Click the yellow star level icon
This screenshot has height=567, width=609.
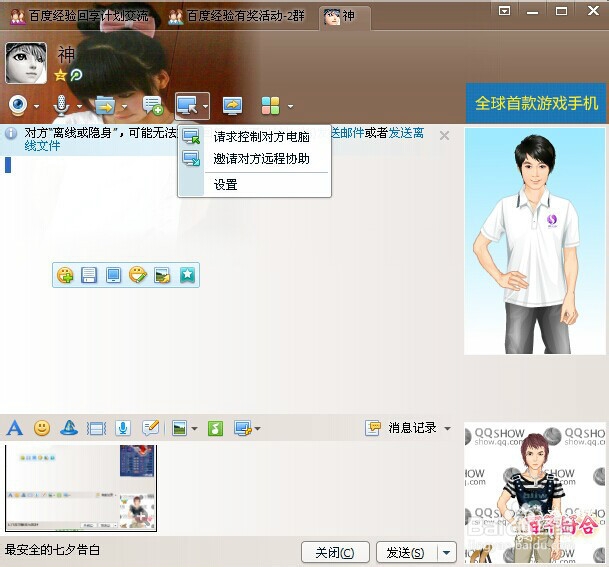tap(60, 75)
